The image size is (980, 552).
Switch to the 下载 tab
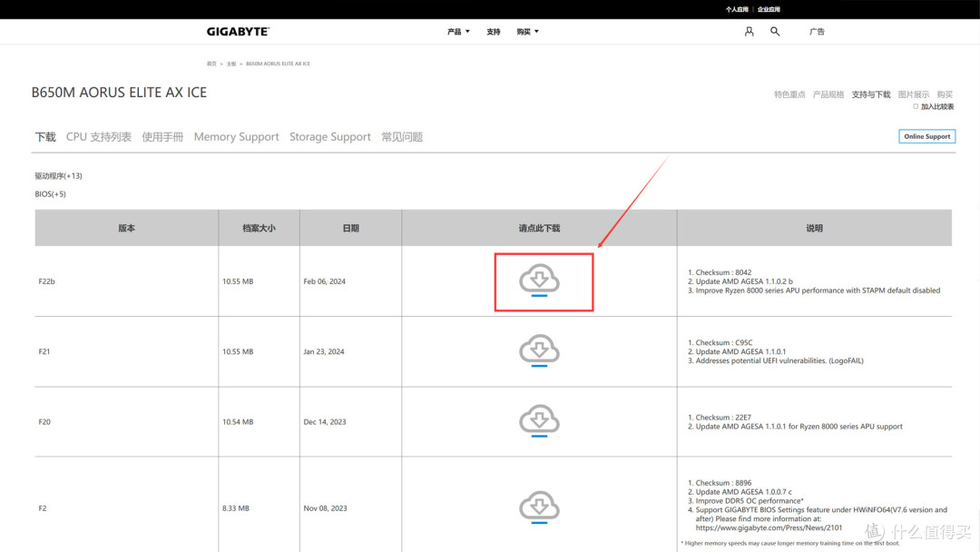[45, 137]
